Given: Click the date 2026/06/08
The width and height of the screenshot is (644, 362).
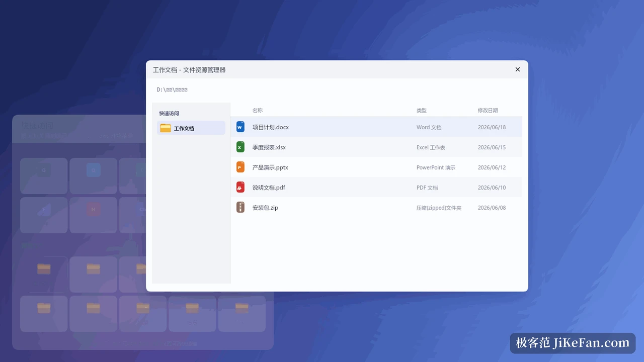Looking at the screenshot, I should point(492,208).
